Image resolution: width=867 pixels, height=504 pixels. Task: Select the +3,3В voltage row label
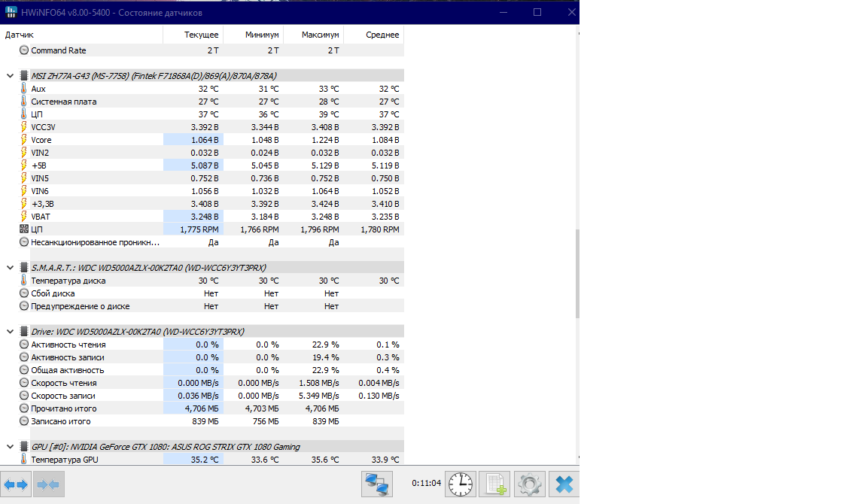coord(43,204)
